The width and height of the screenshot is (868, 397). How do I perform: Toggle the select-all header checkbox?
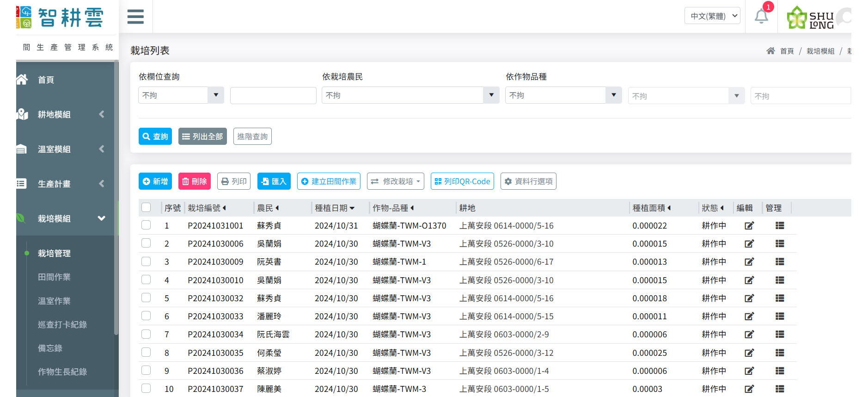[146, 208]
